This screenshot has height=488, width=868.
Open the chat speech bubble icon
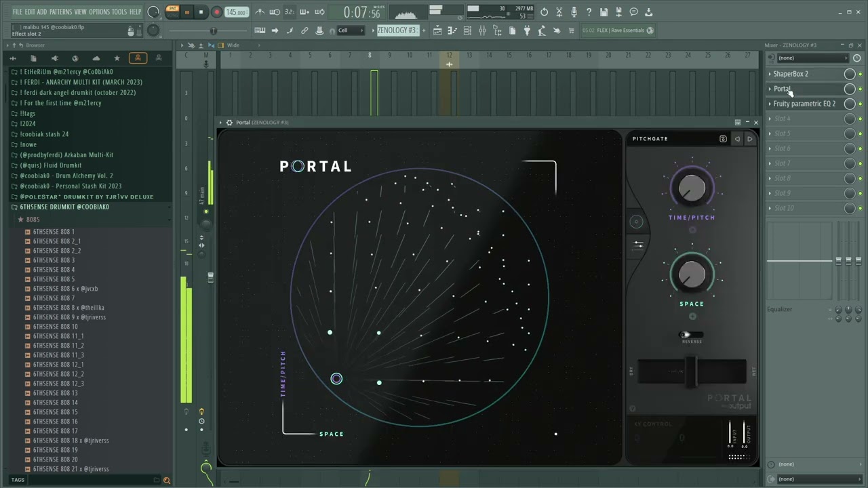click(x=633, y=12)
